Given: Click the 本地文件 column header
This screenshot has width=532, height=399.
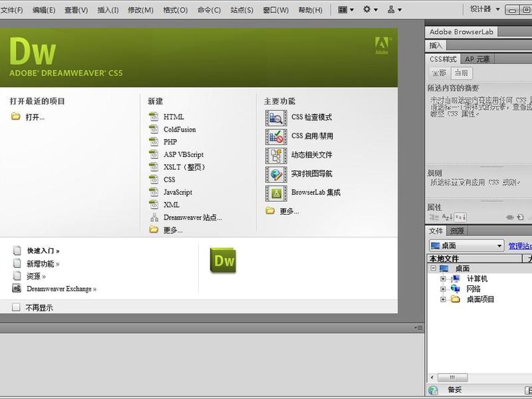Looking at the screenshot, I should [474, 259].
